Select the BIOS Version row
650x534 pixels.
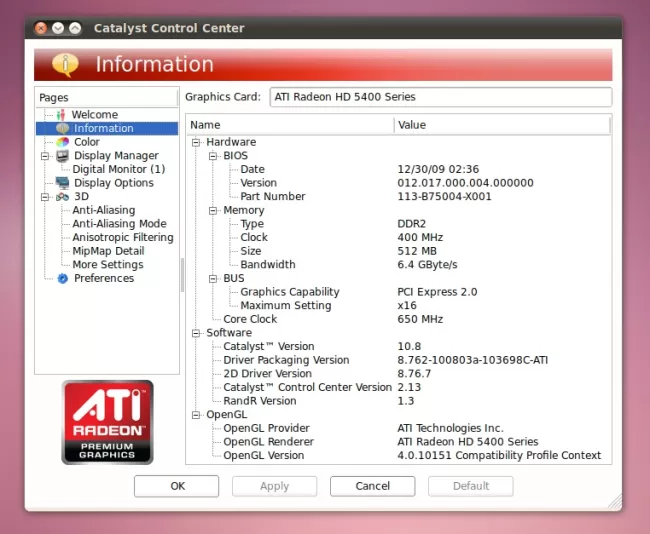(x=399, y=183)
